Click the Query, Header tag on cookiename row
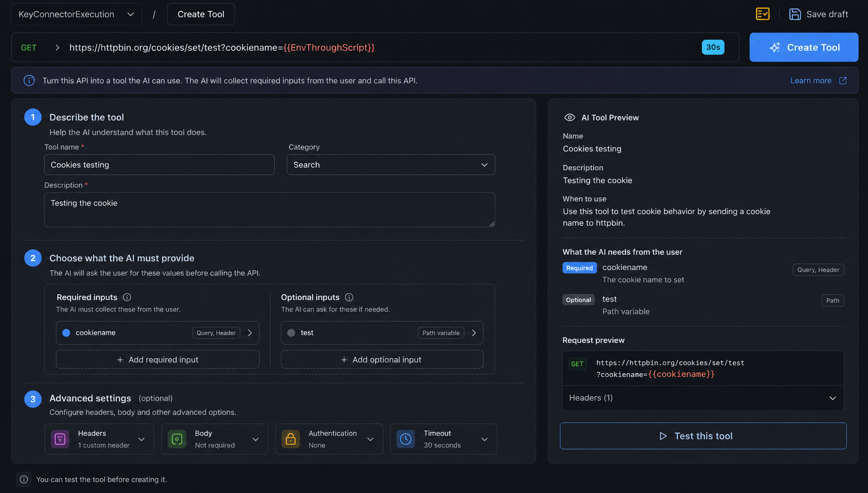This screenshot has height=493, width=868. click(216, 333)
